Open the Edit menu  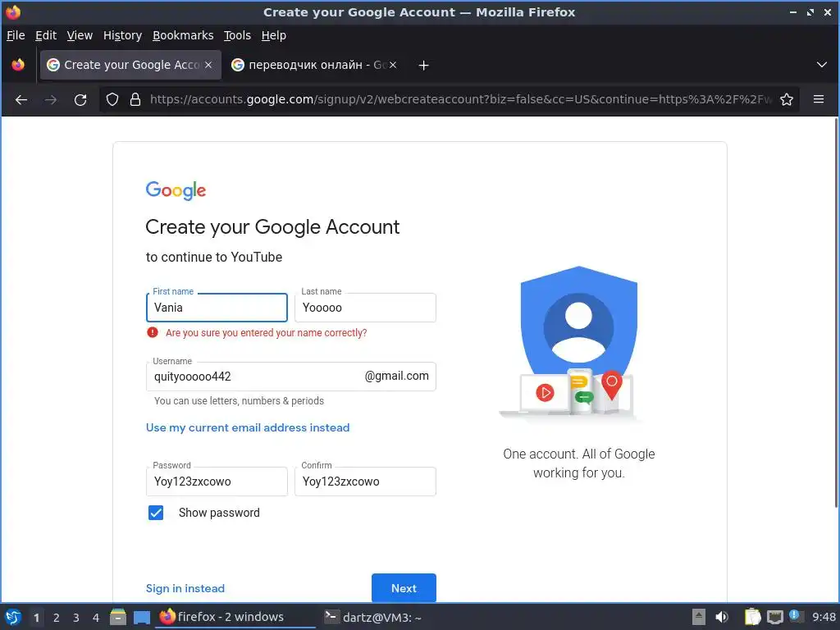coord(46,35)
